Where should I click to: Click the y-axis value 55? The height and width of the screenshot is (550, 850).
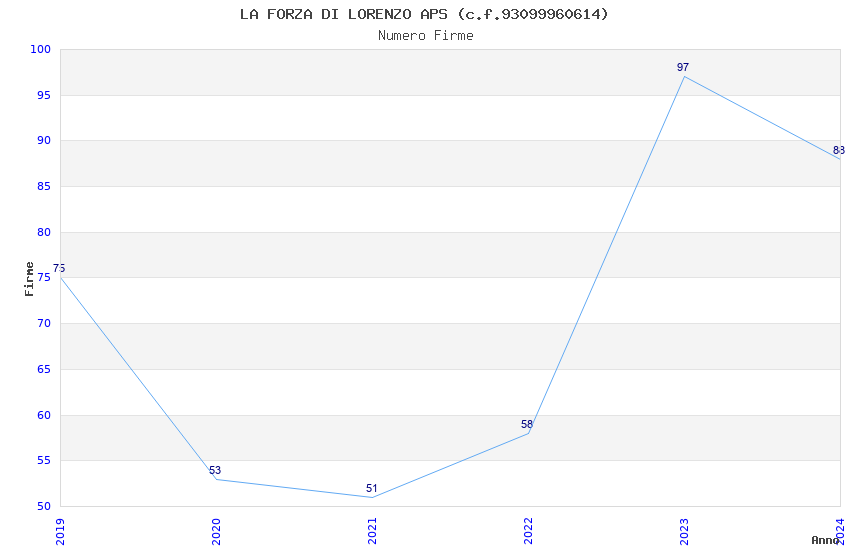click(44, 461)
